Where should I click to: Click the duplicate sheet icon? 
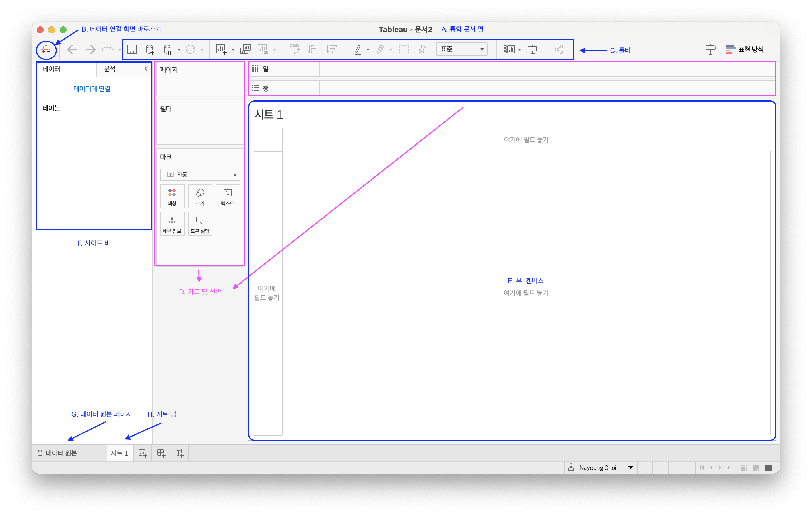(246, 50)
